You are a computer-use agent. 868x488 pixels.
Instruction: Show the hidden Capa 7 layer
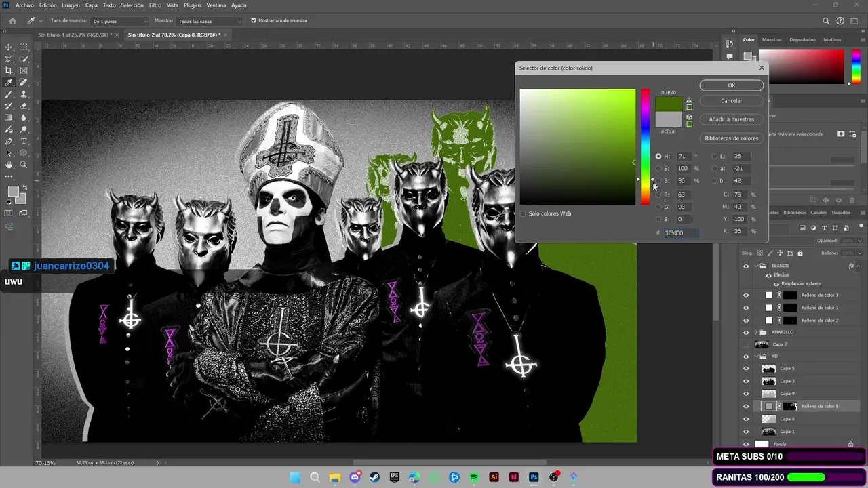746,344
